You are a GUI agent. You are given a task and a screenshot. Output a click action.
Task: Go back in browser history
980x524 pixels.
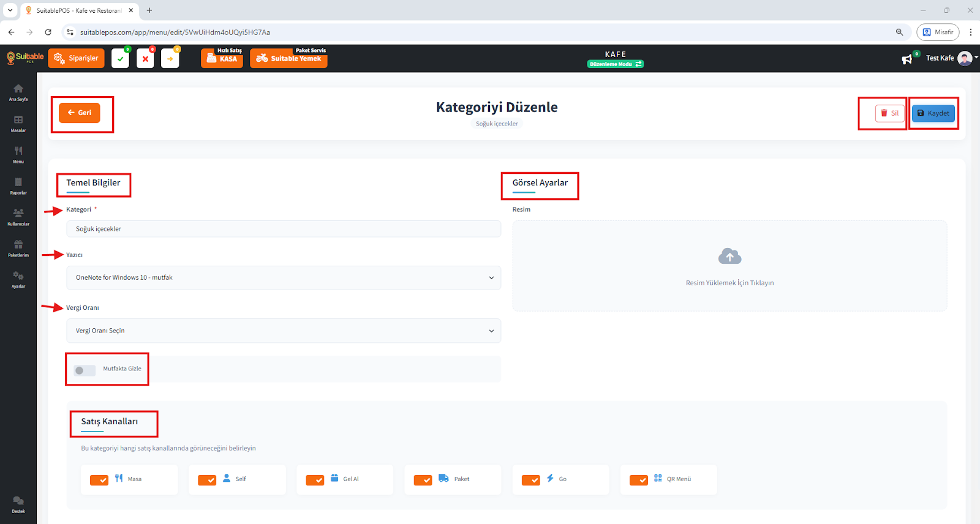(11, 32)
